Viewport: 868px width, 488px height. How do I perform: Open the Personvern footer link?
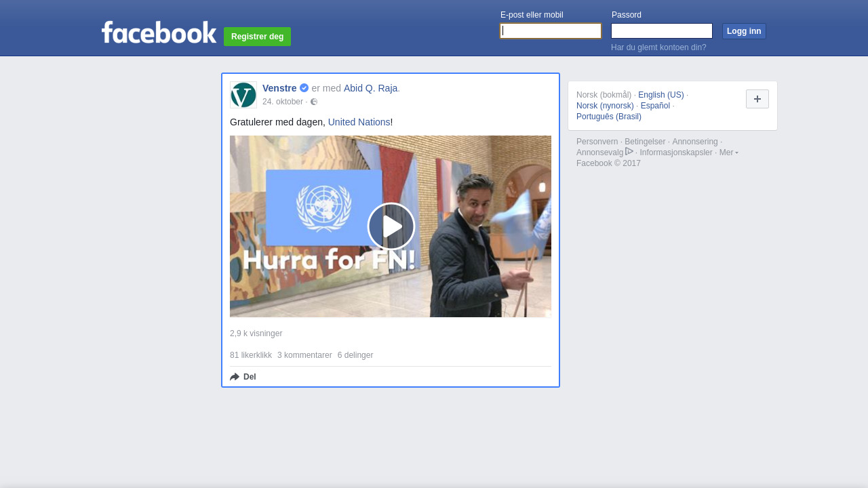tap(597, 142)
